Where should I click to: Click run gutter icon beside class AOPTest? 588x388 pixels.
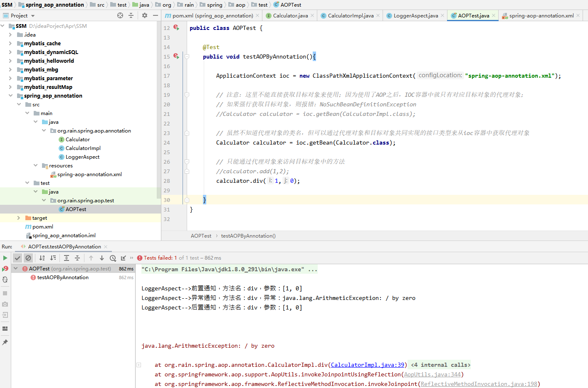176,27
